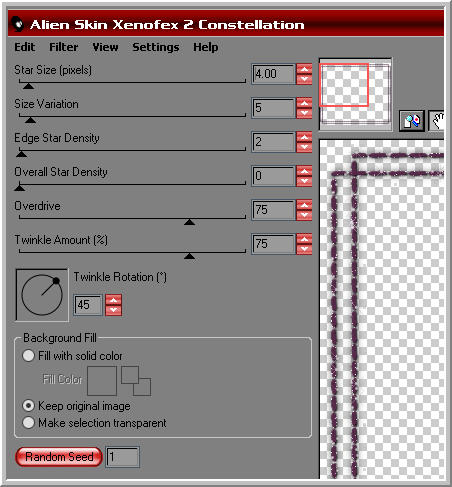
Task: Click the show original preview toggle icon
Action: coord(412,121)
